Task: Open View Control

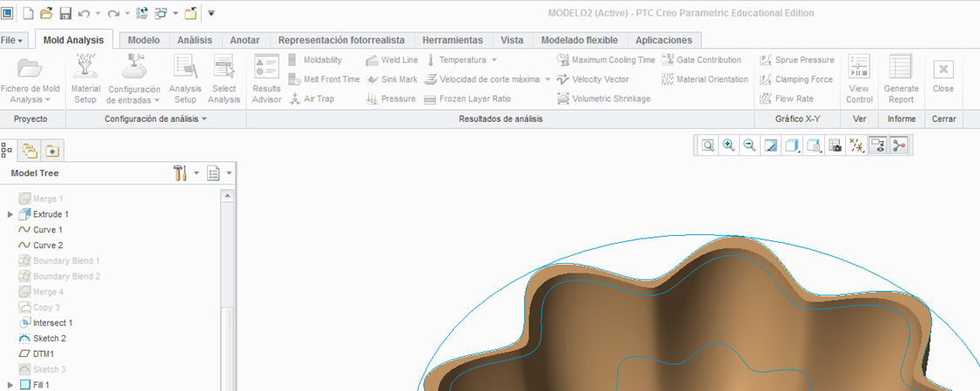Action: pyautogui.click(x=859, y=79)
